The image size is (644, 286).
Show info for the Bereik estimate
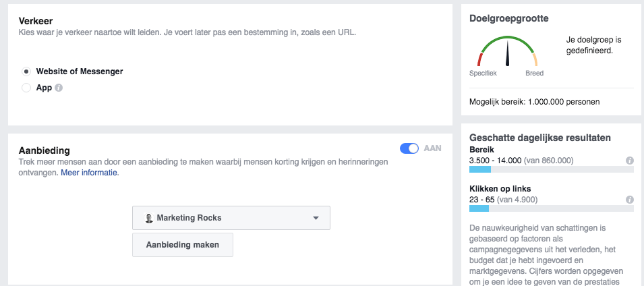(x=629, y=161)
